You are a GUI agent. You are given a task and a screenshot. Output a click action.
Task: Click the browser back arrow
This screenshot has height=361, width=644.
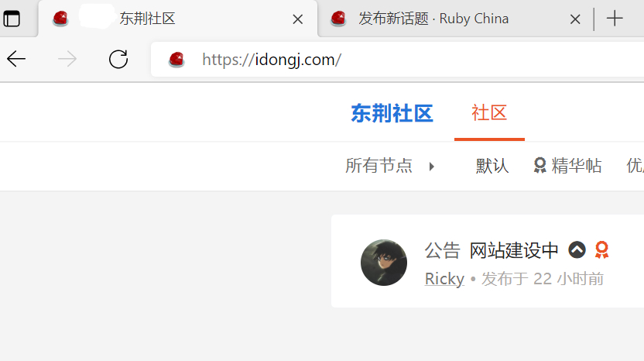[x=16, y=59]
